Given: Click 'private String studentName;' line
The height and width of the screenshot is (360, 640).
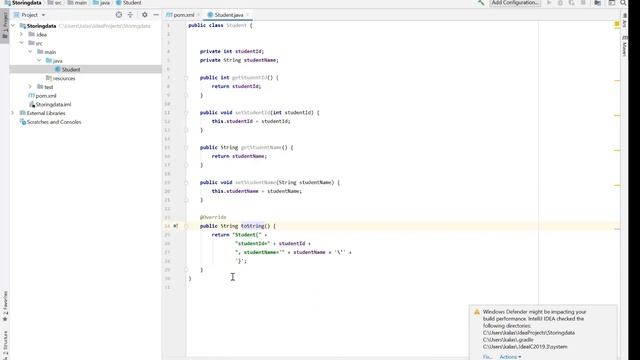Looking at the screenshot, I should point(239,60).
